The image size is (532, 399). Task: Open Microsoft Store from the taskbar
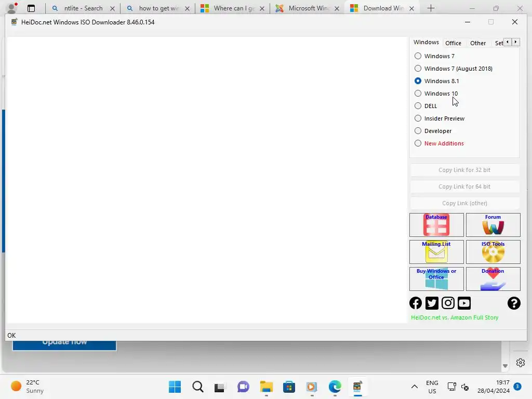(x=289, y=387)
